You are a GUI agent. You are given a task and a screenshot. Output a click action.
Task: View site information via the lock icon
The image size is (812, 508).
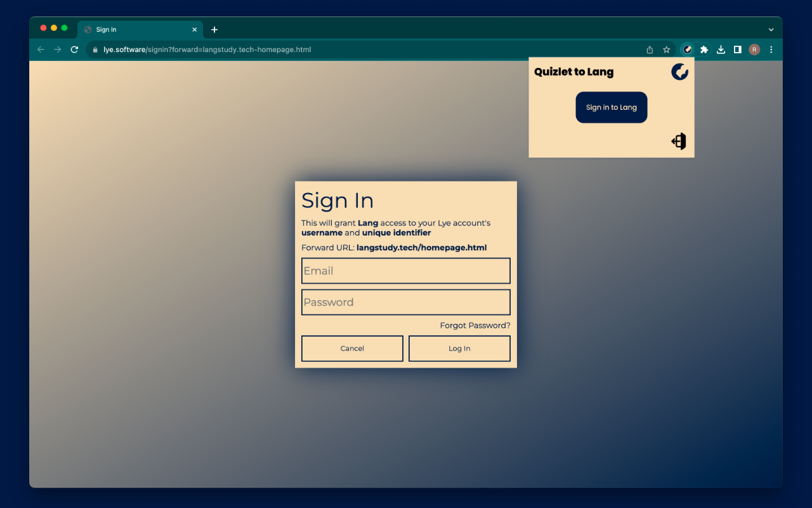click(x=95, y=50)
